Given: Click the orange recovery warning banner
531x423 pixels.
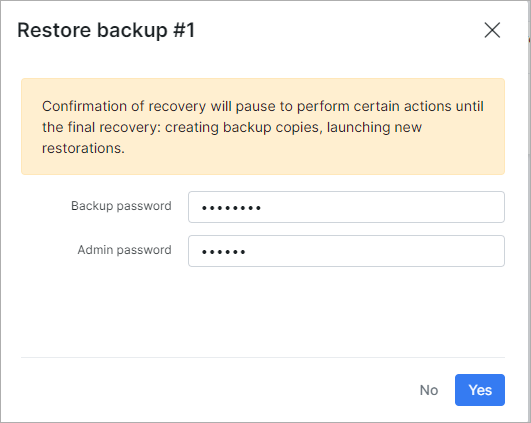Looking at the screenshot, I should coord(263,127).
